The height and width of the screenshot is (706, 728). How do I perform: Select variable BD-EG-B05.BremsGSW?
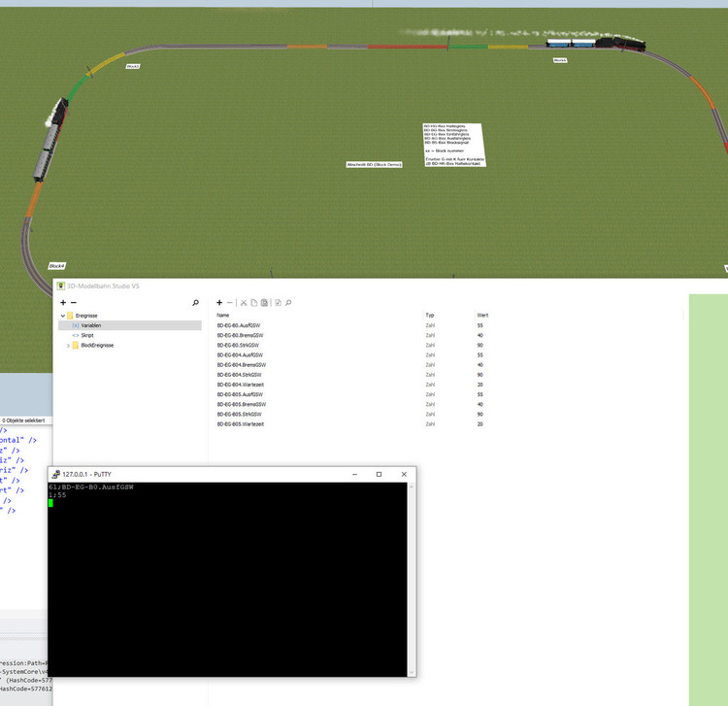[242, 404]
